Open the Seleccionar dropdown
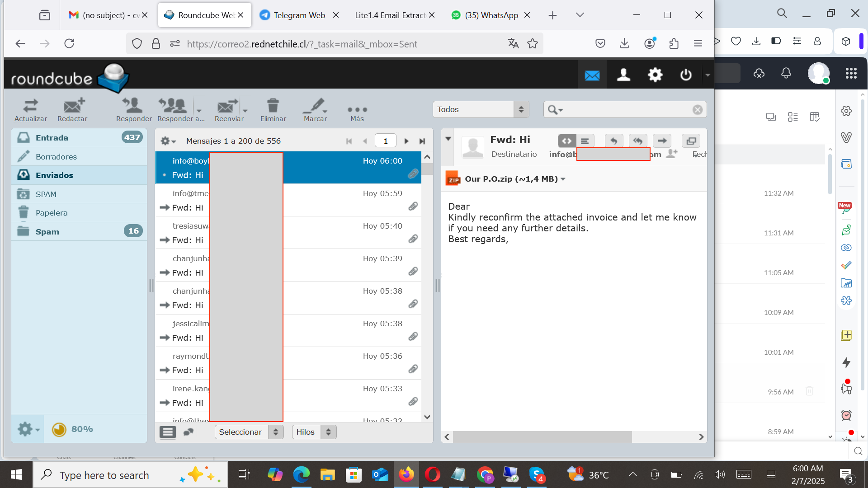The height and width of the screenshot is (488, 868). point(249,432)
